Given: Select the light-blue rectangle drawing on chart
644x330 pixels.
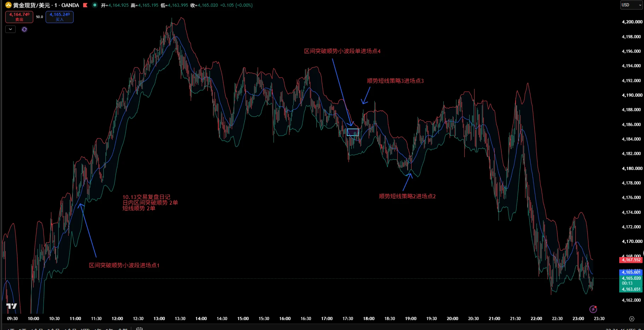Looking at the screenshot, I should point(353,132).
